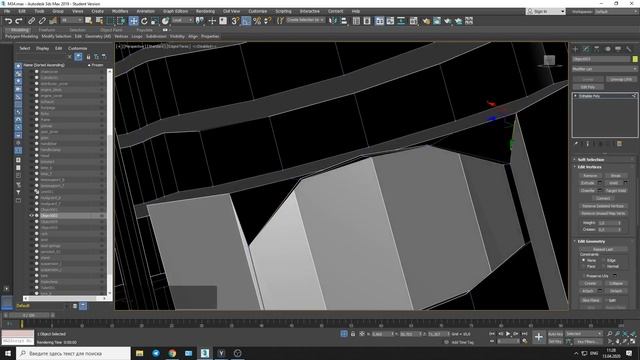Open the Scripting menu
The width and height of the screenshot is (640, 360).
pos(283,11)
